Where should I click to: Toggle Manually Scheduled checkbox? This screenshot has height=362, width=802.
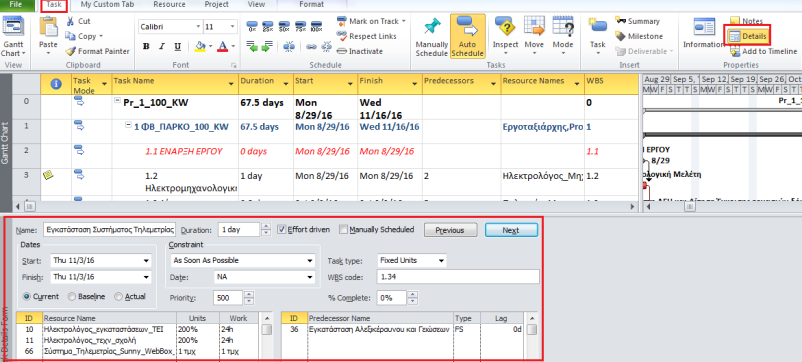coord(343,229)
